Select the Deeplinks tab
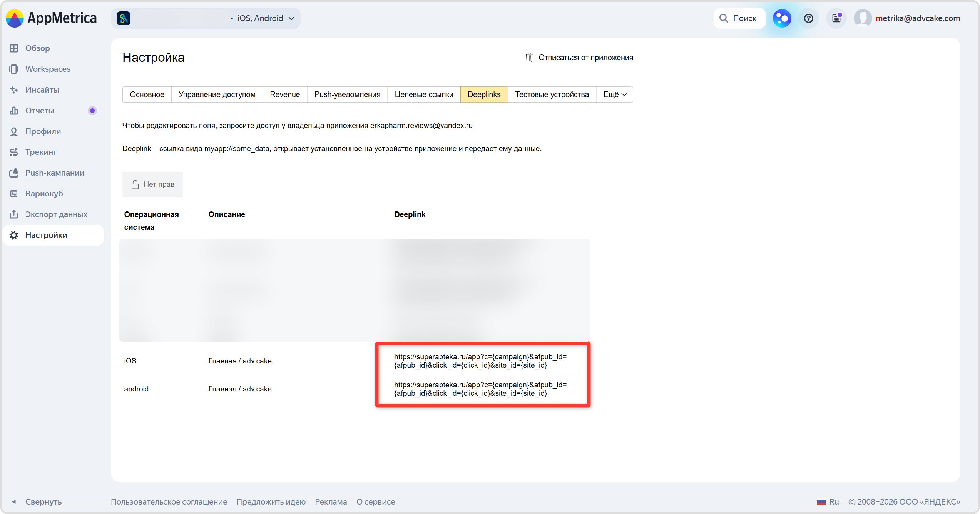 click(484, 94)
